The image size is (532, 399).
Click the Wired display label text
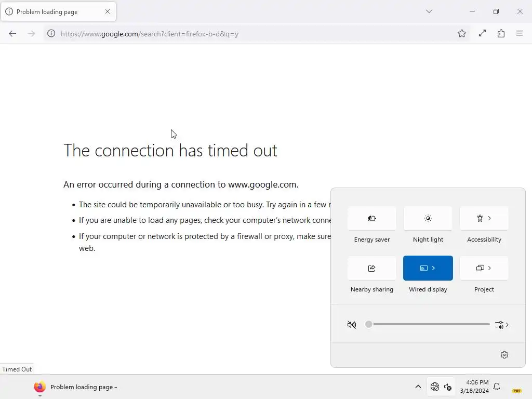point(428,289)
